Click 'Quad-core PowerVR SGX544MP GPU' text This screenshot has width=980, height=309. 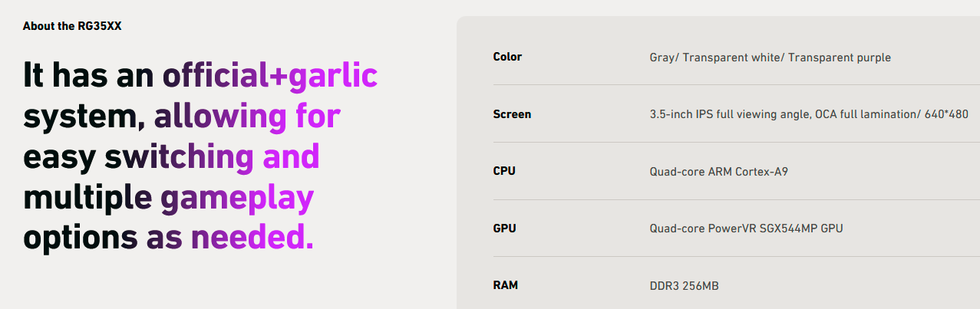coord(746,228)
